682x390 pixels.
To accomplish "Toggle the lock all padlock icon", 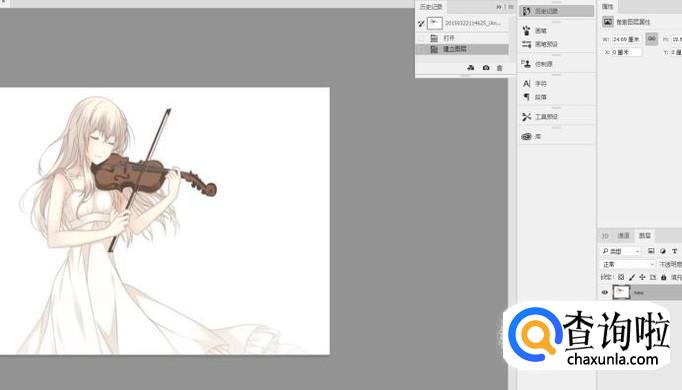I will coord(663,277).
